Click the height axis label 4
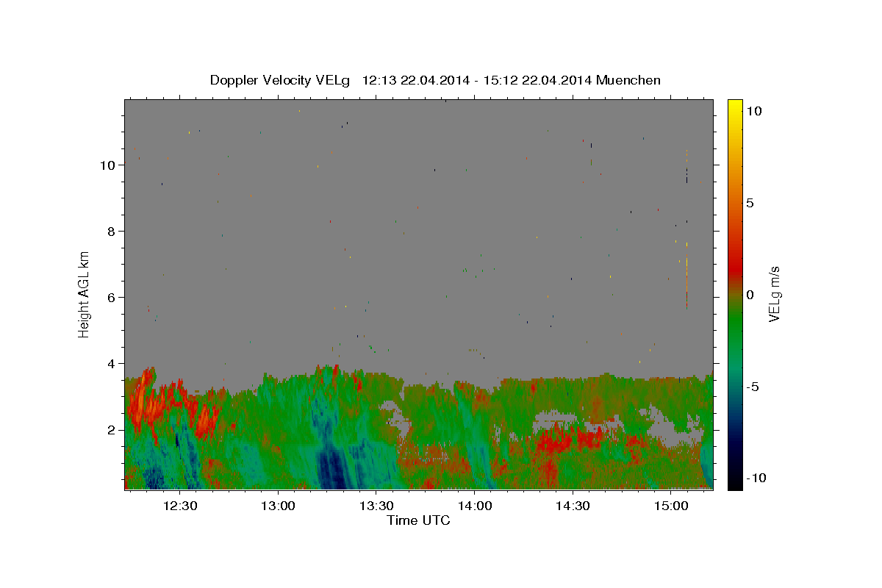 point(111,363)
